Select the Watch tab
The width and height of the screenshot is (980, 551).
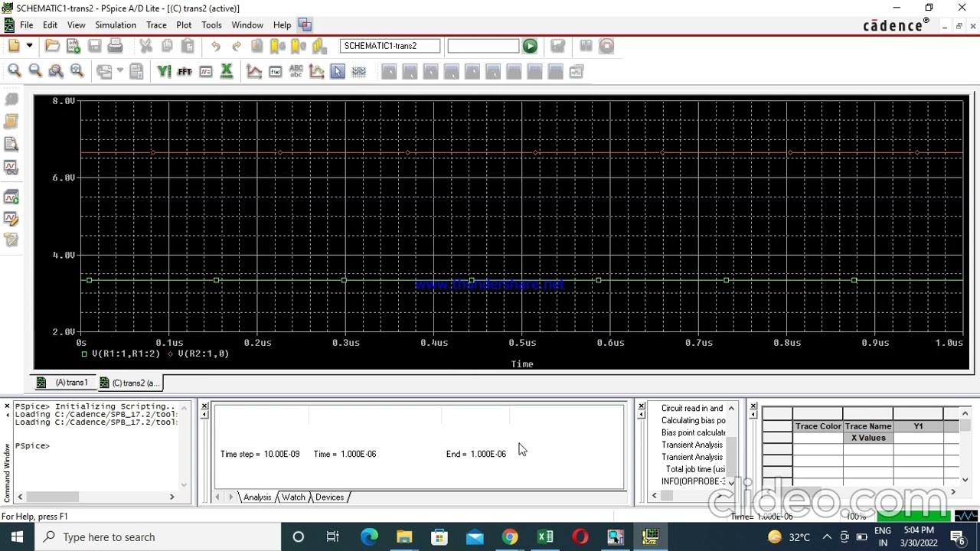point(293,497)
